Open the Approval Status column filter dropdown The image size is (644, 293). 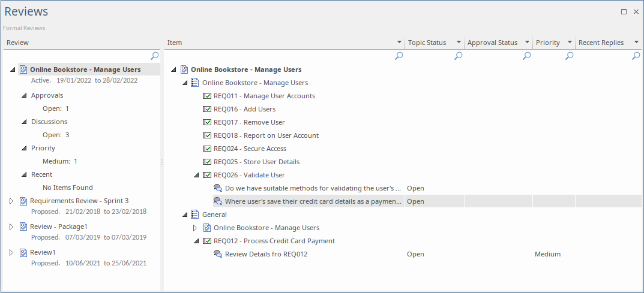(x=527, y=43)
